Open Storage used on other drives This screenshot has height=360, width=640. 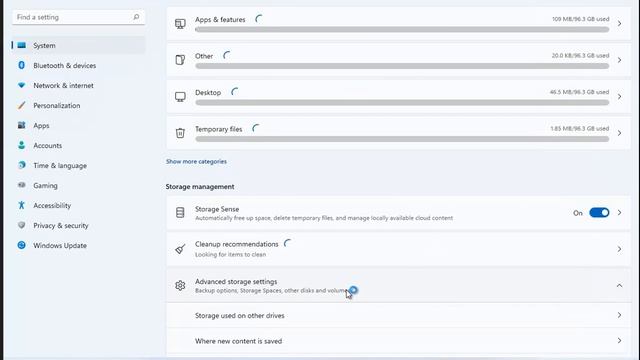tap(398, 316)
